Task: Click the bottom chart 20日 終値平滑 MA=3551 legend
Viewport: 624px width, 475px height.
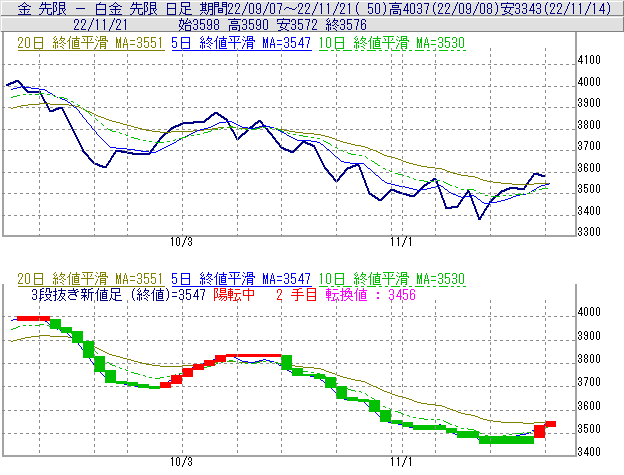Action: (90, 279)
